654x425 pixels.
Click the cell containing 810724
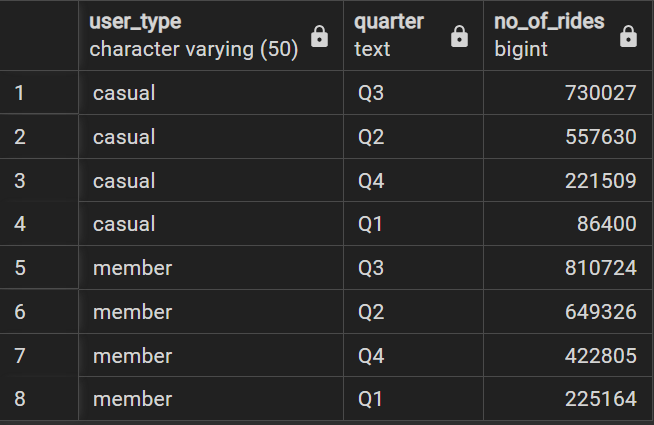click(x=568, y=268)
